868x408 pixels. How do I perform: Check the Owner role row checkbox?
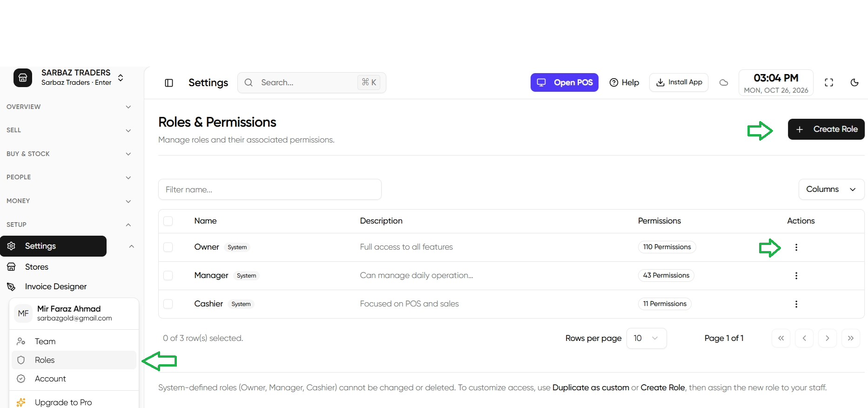pos(168,247)
